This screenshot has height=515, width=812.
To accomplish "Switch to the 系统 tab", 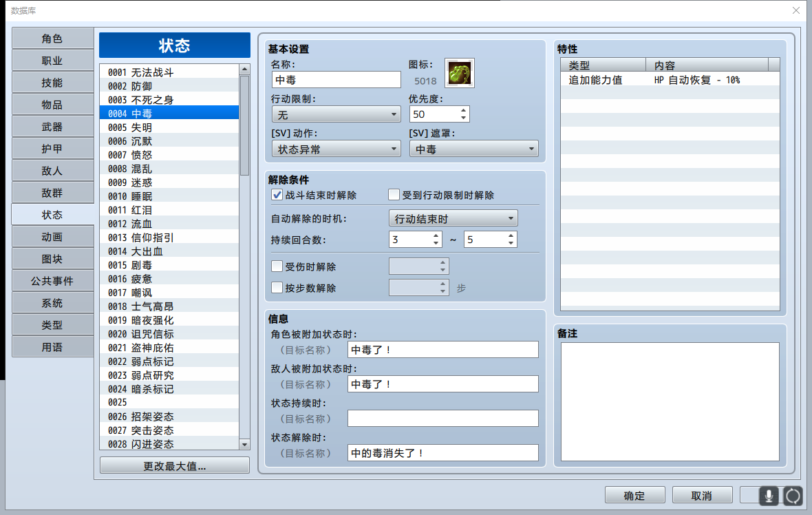I will pyautogui.click(x=52, y=303).
